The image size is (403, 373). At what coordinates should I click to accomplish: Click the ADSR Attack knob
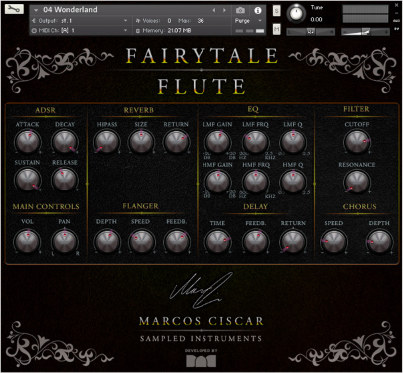[x=28, y=141]
